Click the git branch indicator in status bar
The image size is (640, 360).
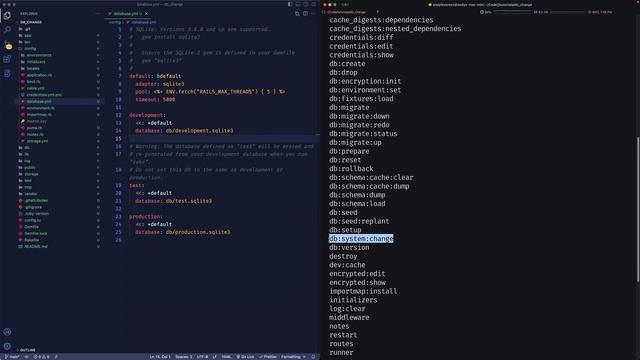click(x=12, y=357)
